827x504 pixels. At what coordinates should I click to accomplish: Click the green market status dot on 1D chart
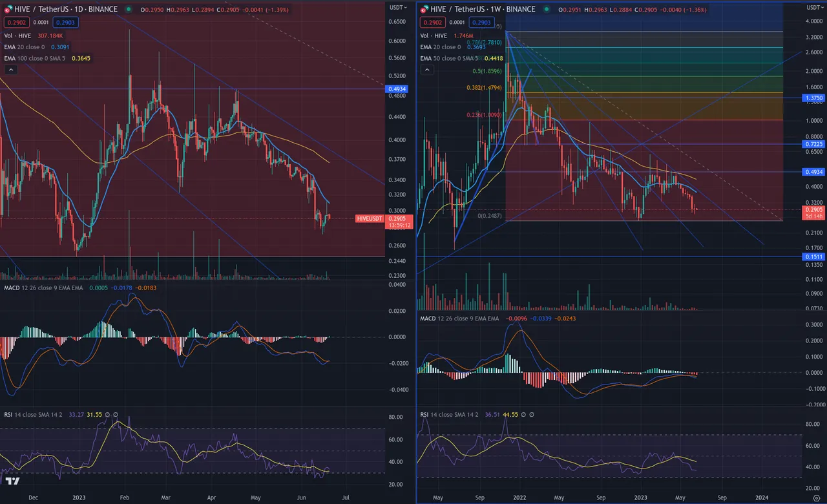[x=129, y=10]
